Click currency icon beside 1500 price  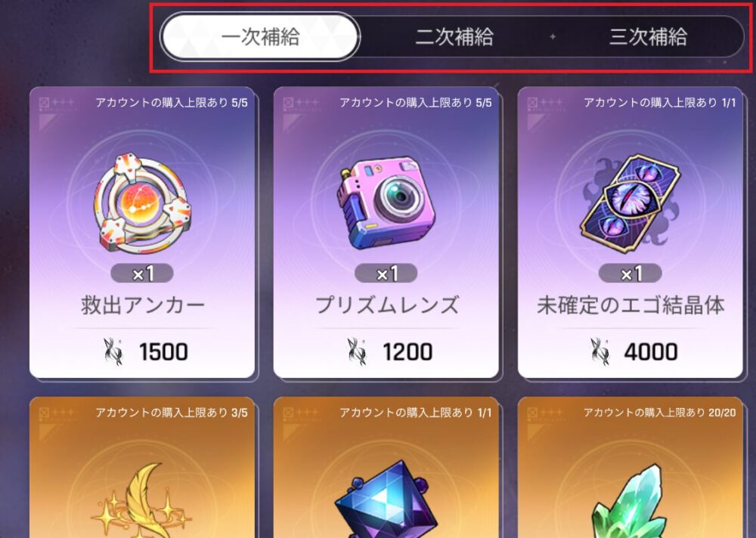click(114, 351)
